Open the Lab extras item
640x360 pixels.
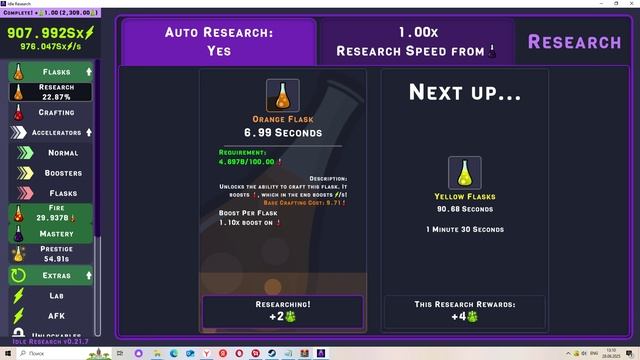tap(51, 296)
